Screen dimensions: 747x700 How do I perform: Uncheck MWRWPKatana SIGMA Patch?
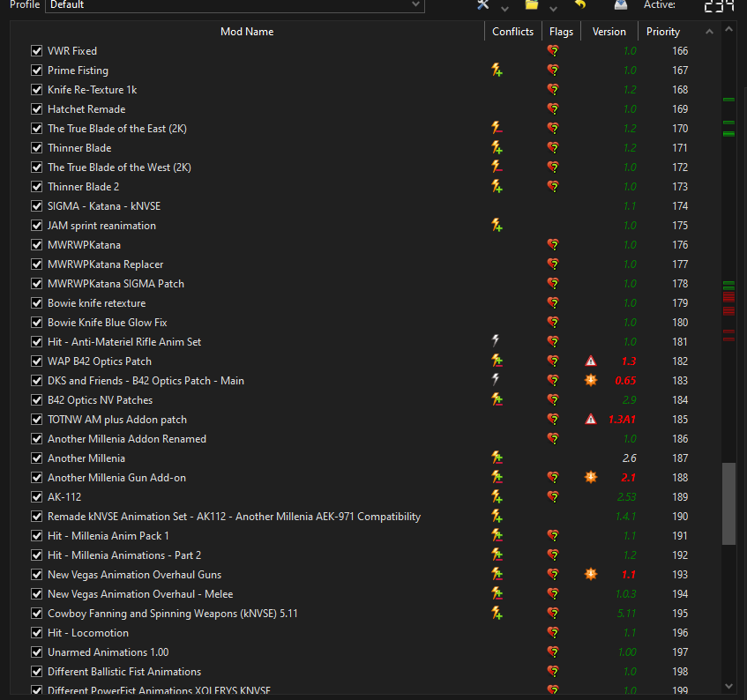(x=37, y=284)
